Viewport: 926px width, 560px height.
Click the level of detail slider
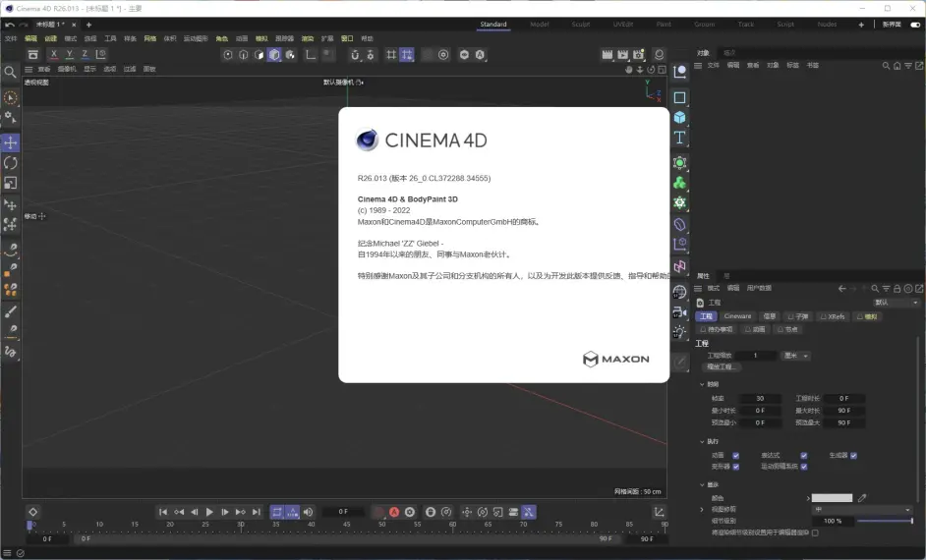885,521
